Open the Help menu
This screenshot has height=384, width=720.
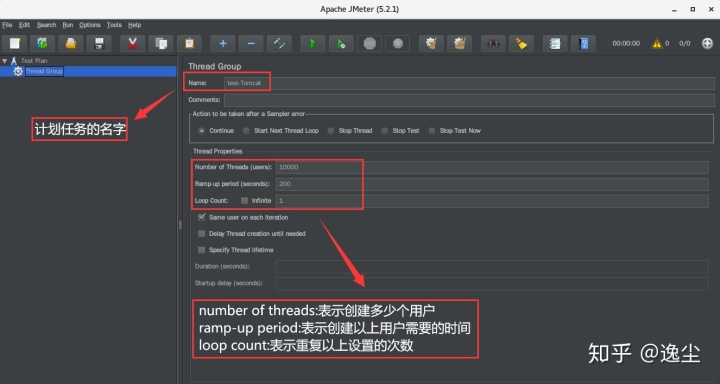[135, 25]
